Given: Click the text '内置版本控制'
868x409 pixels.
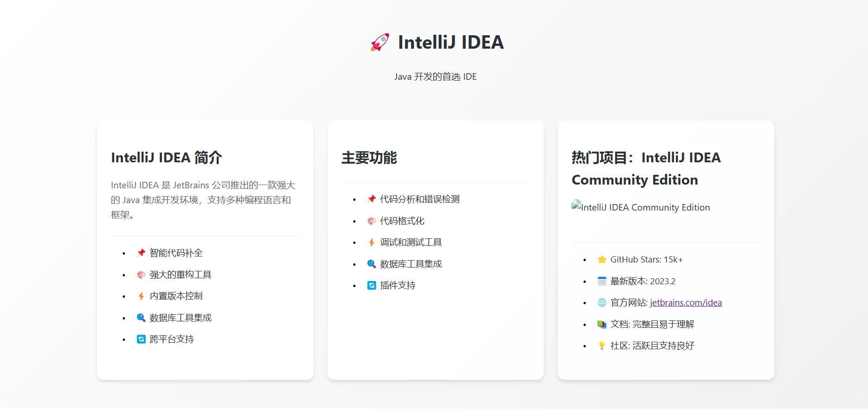Looking at the screenshot, I should coord(176,296).
